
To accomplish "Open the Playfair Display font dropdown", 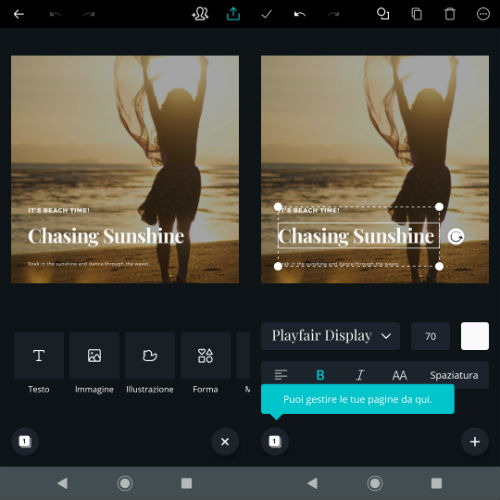I will (330, 336).
